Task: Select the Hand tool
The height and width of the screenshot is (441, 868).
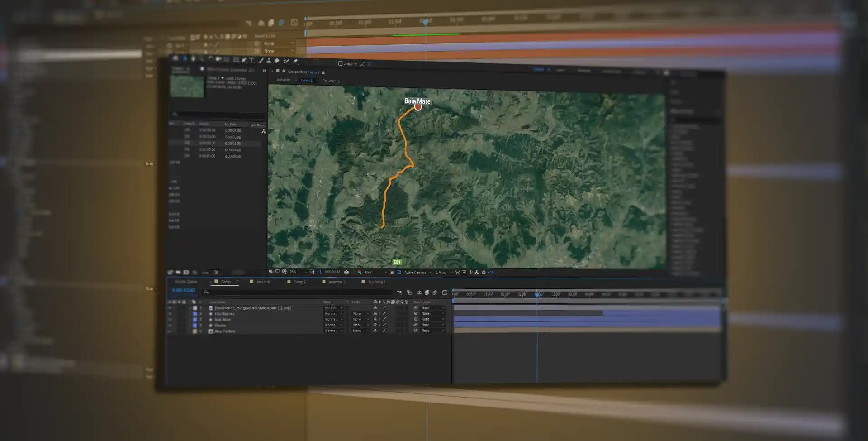Action: coord(193,59)
